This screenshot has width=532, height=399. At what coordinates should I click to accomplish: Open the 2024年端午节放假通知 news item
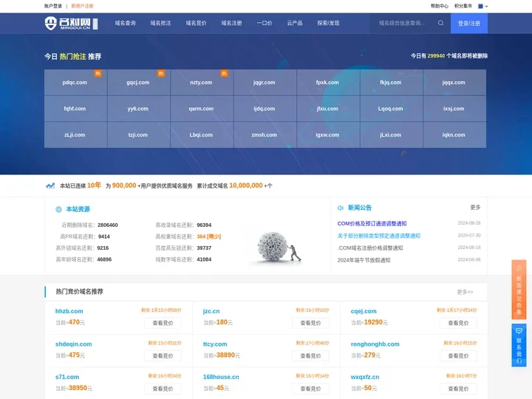point(364,260)
